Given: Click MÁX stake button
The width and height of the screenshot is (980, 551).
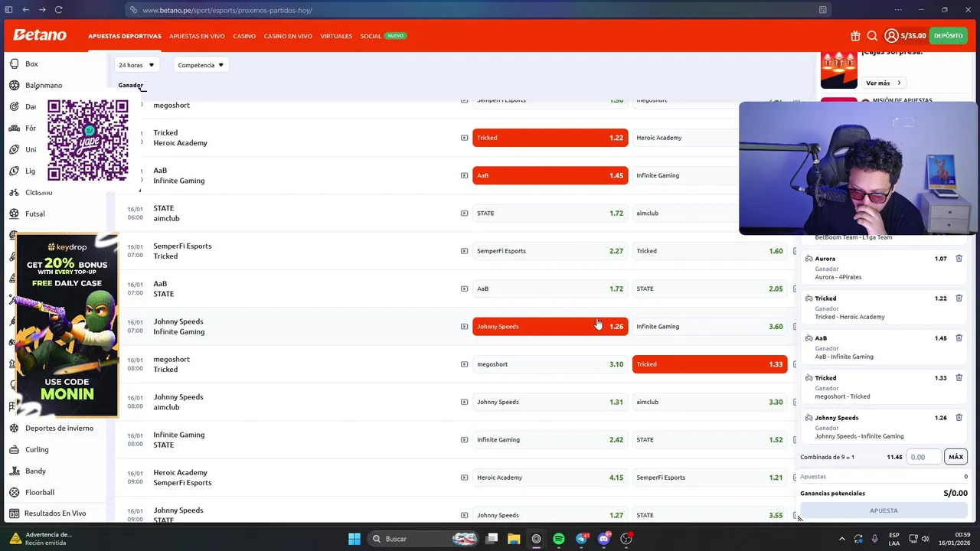Looking at the screenshot, I should 955,457.
